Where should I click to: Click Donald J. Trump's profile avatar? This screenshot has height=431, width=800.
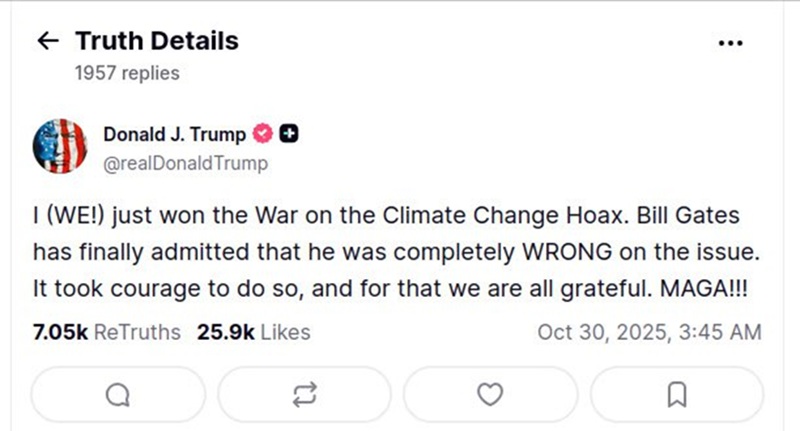[60, 145]
